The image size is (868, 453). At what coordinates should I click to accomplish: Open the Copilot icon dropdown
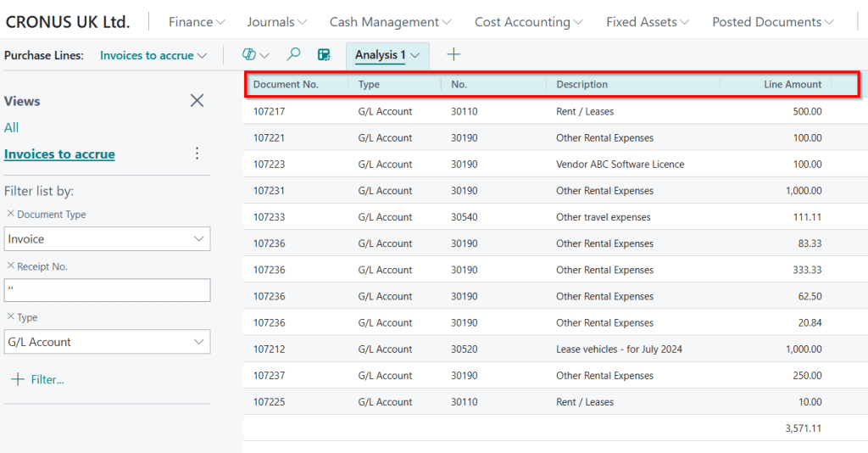pyautogui.click(x=255, y=55)
